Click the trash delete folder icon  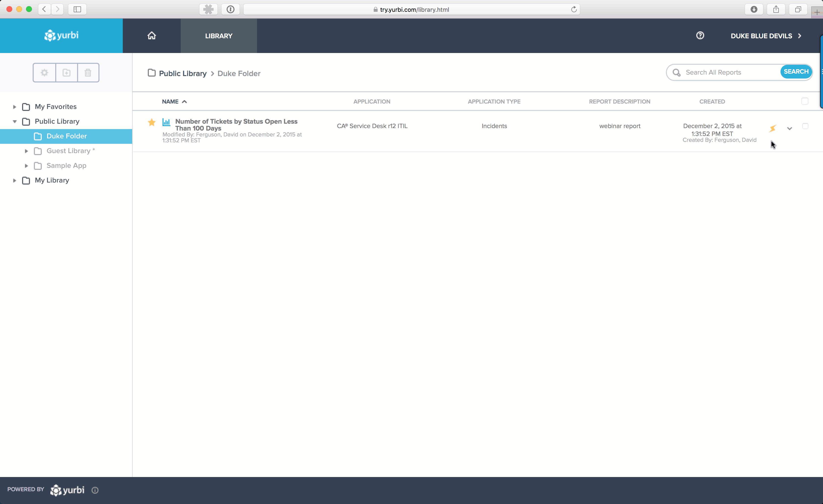click(x=88, y=72)
